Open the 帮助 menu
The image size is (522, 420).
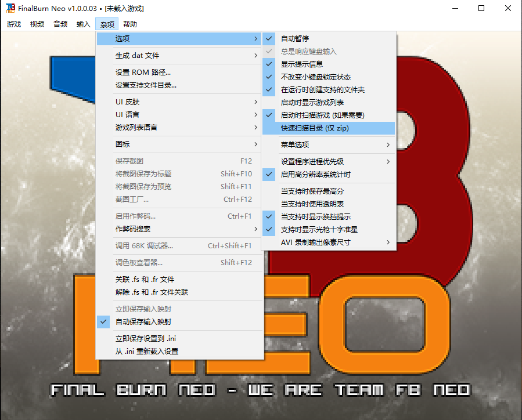[130, 24]
